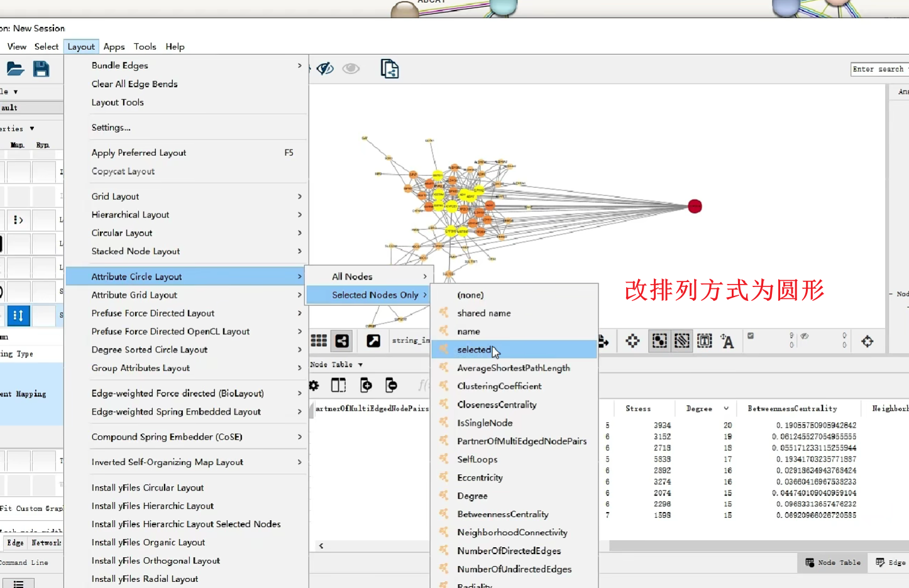Screen dimensions: 909x588
Task: Open the Apps menu
Action: point(114,46)
